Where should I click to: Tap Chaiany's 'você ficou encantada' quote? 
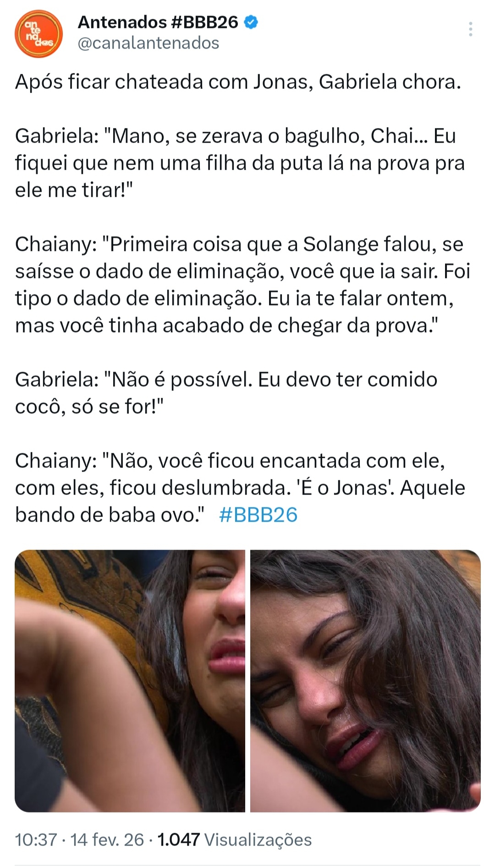point(240,488)
